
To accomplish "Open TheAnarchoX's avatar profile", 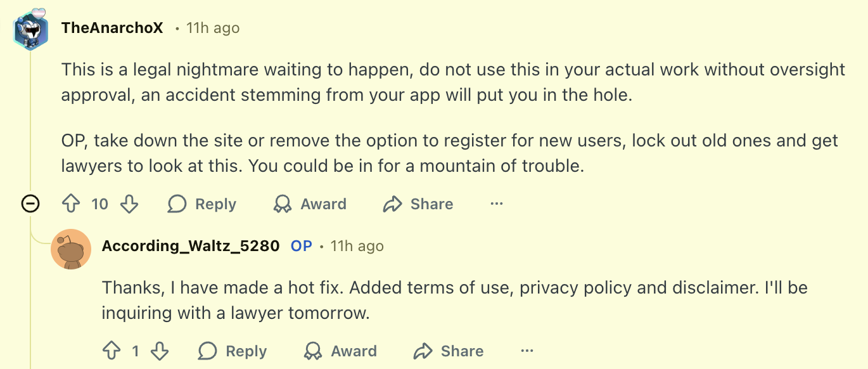I will pos(30,29).
